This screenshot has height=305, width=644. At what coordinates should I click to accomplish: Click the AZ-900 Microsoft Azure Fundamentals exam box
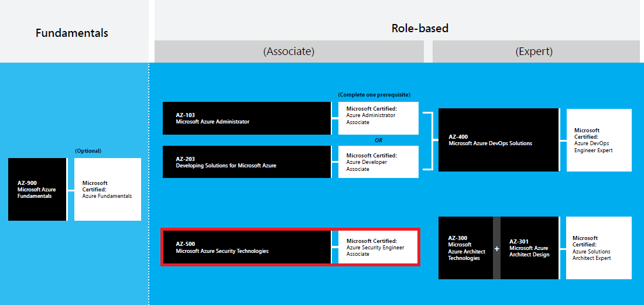[37, 189]
